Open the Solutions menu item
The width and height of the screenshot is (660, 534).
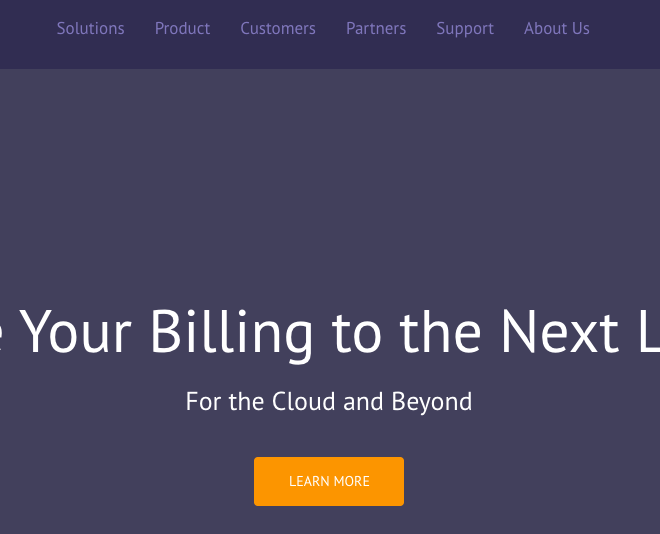tap(90, 29)
